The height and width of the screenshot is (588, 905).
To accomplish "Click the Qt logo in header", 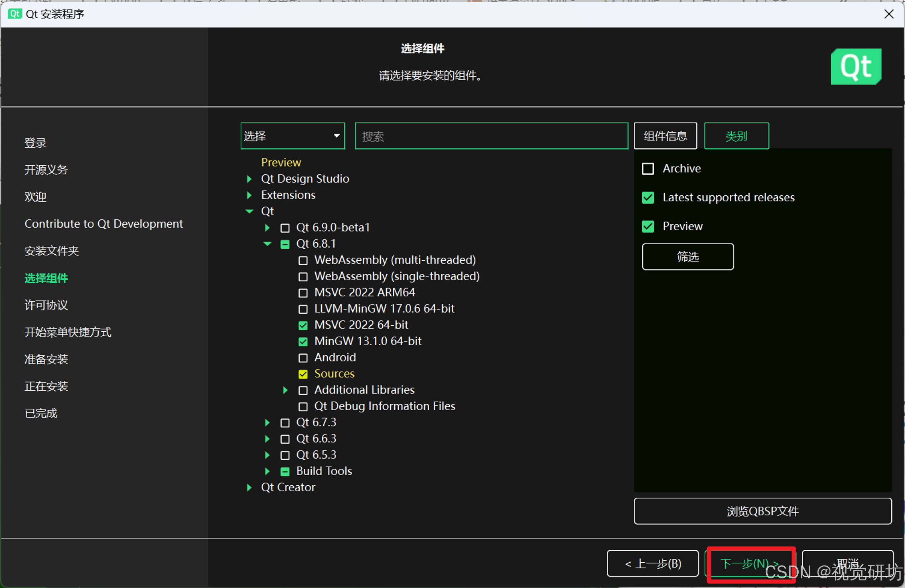I will 856,67.
